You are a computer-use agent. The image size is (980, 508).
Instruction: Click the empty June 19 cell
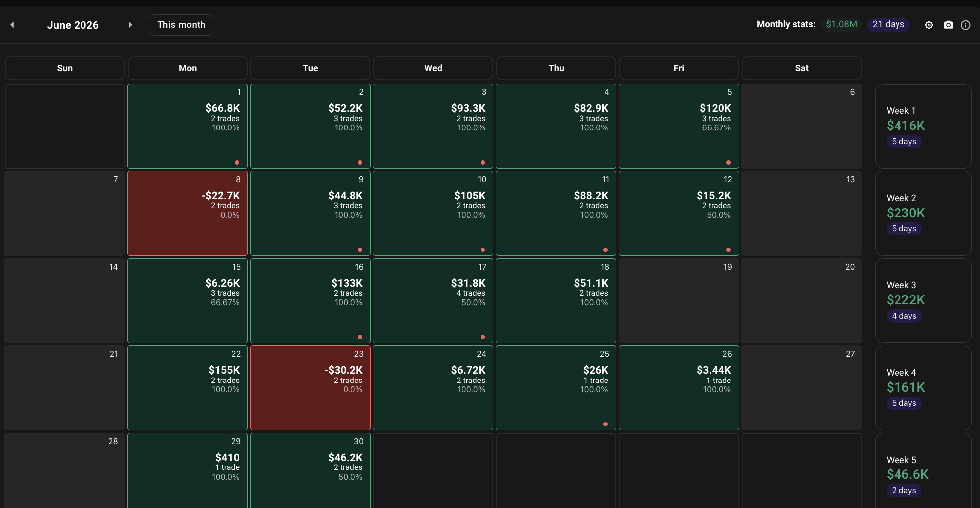[679, 300]
